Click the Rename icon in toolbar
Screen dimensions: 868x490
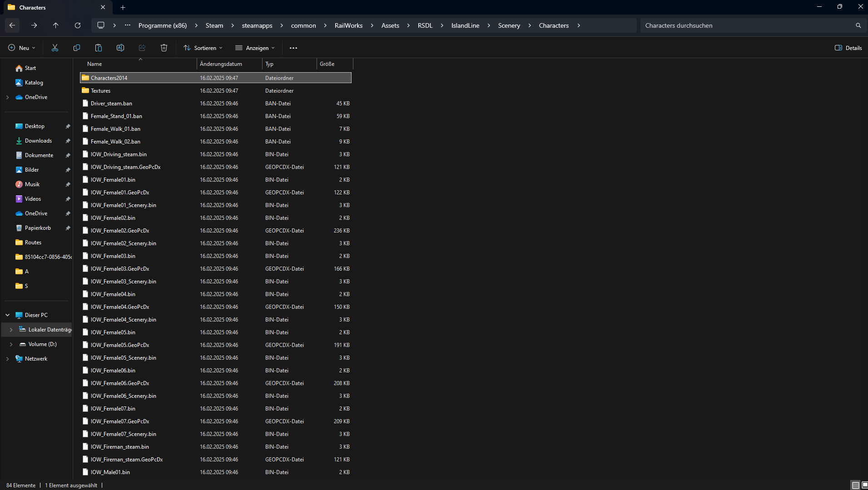click(120, 48)
